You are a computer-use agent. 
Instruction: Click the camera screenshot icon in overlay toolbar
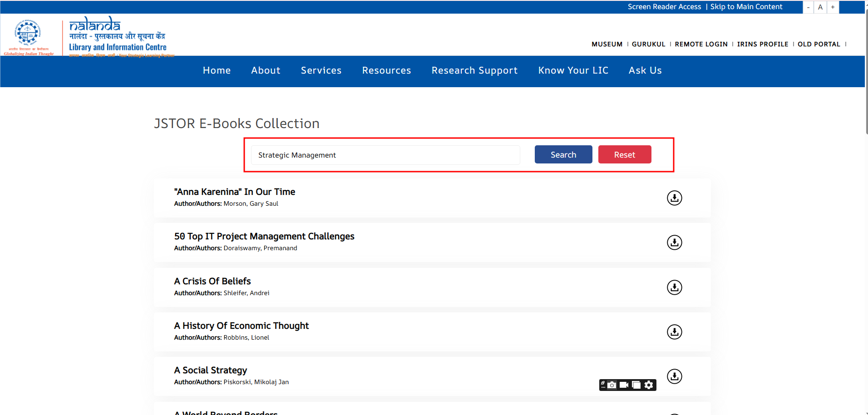pyautogui.click(x=612, y=385)
